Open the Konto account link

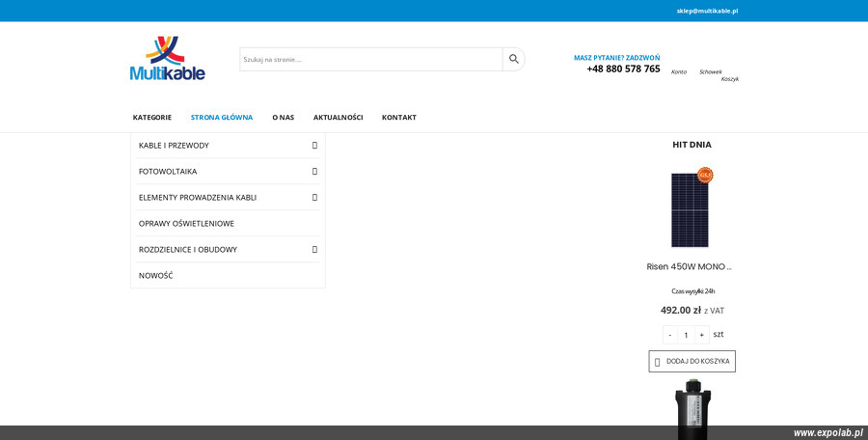click(x=679, y=72)
